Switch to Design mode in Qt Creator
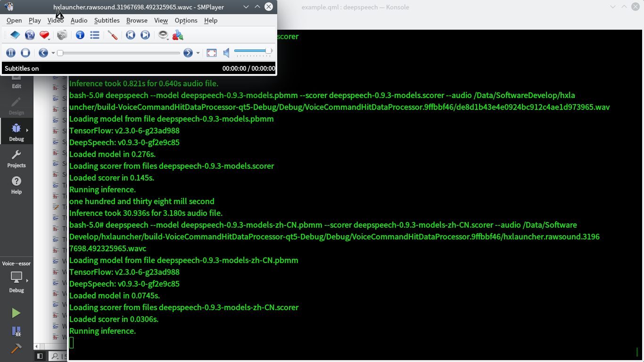 (x=17, y=106)
